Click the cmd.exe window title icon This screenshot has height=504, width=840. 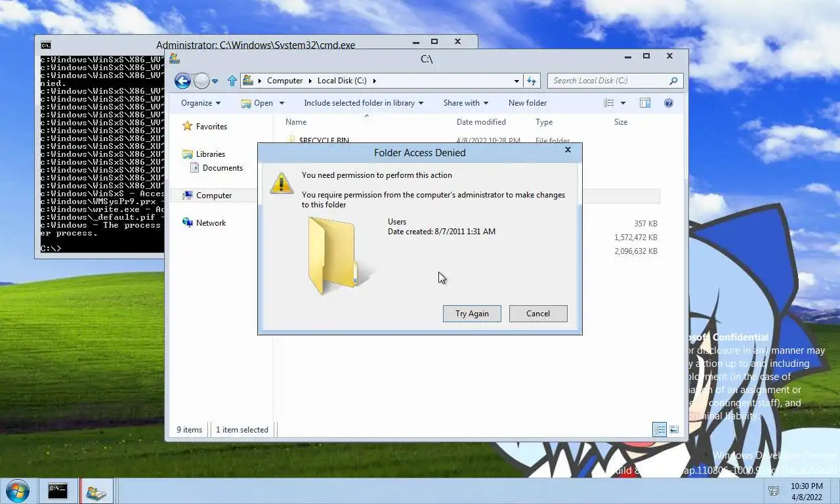45,45
